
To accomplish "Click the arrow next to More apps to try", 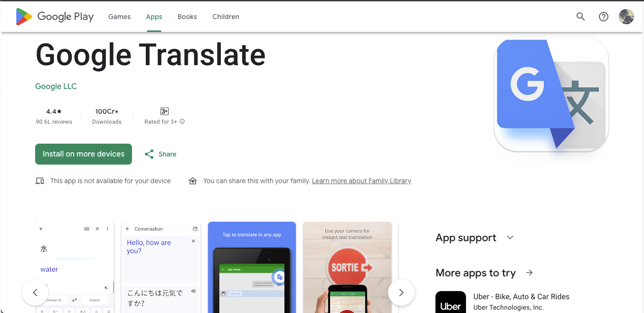I will coord(530,273).
